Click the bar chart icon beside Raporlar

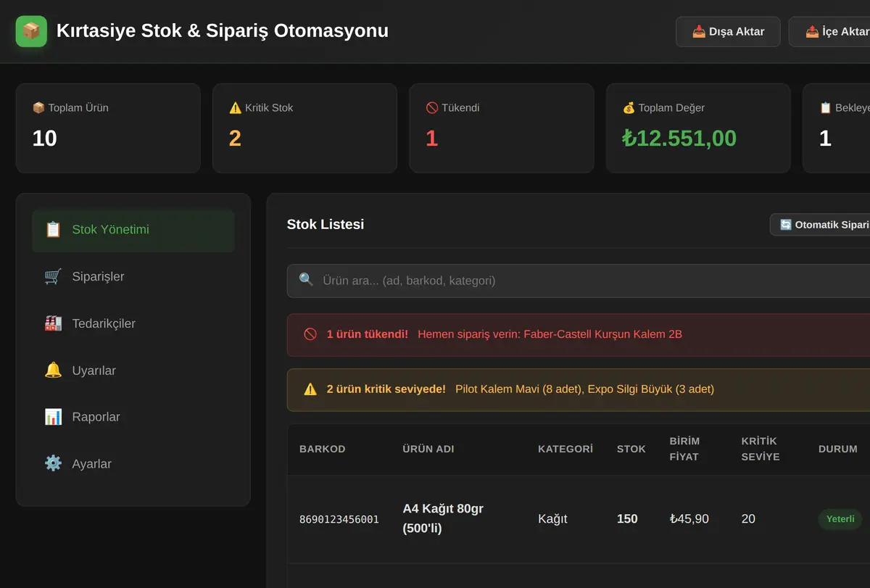coord(53,417)
